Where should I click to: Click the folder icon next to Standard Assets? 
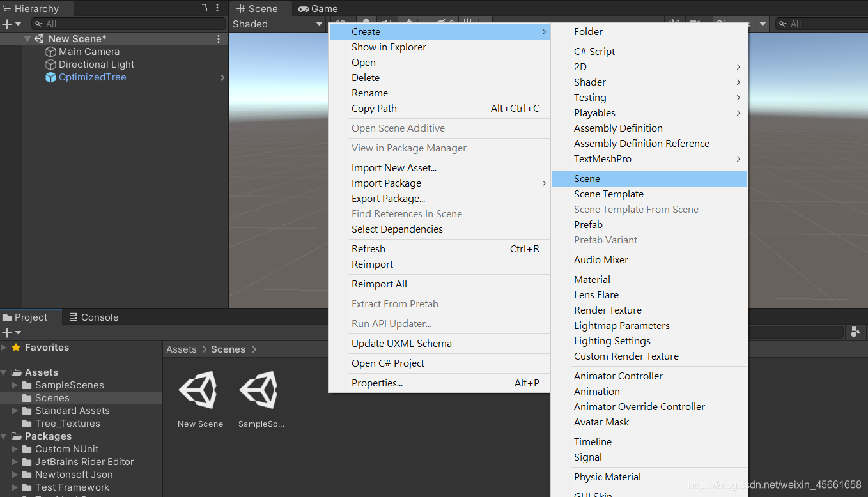[27, 411]
